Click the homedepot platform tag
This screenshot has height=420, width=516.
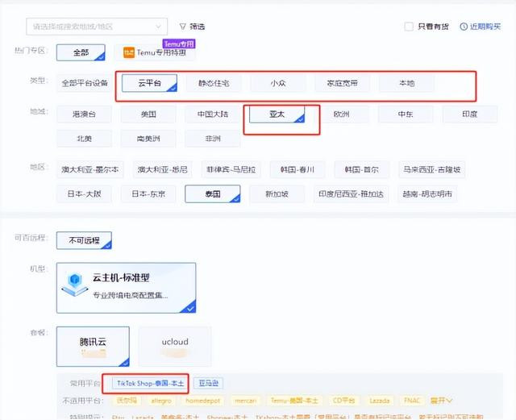202,401
